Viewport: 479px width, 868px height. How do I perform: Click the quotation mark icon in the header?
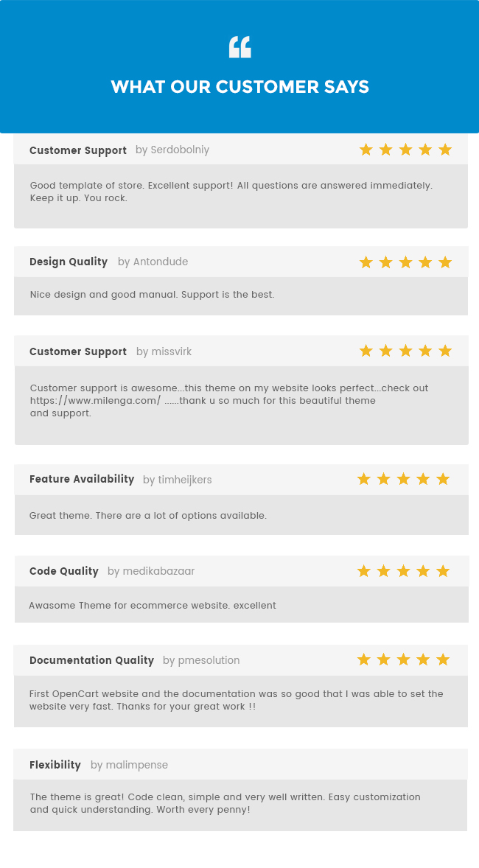click(239, 47)
